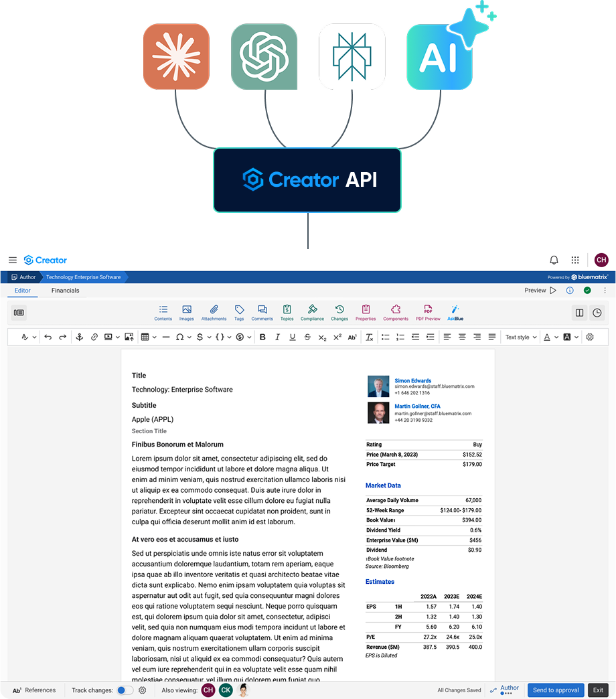The width and height of the screenshot is (616, 699).
Task: Toggle underline formatting
Action: 293,337
